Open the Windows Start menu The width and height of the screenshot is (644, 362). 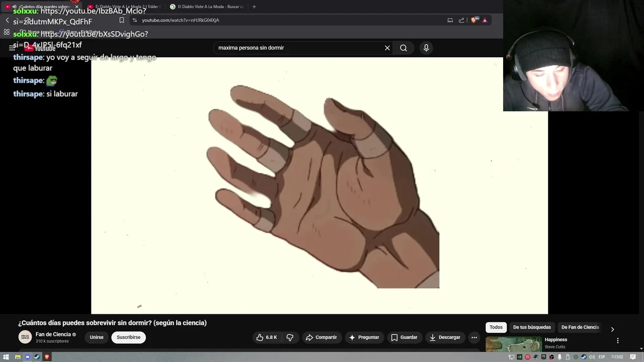tap(6, 357)
